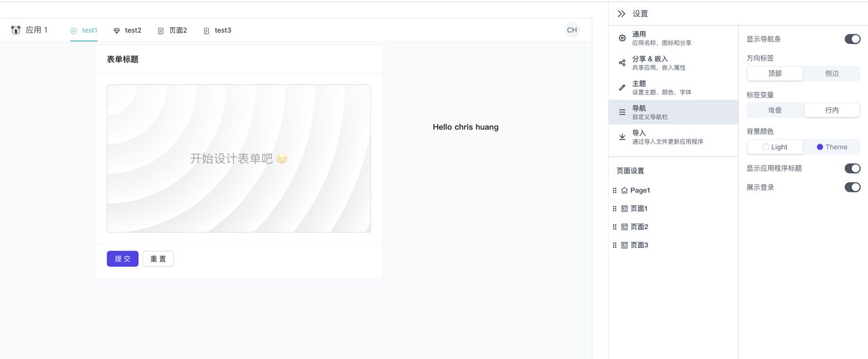Click the 页面2 tab document icon

pyautogui.click(x=161, y=30)
